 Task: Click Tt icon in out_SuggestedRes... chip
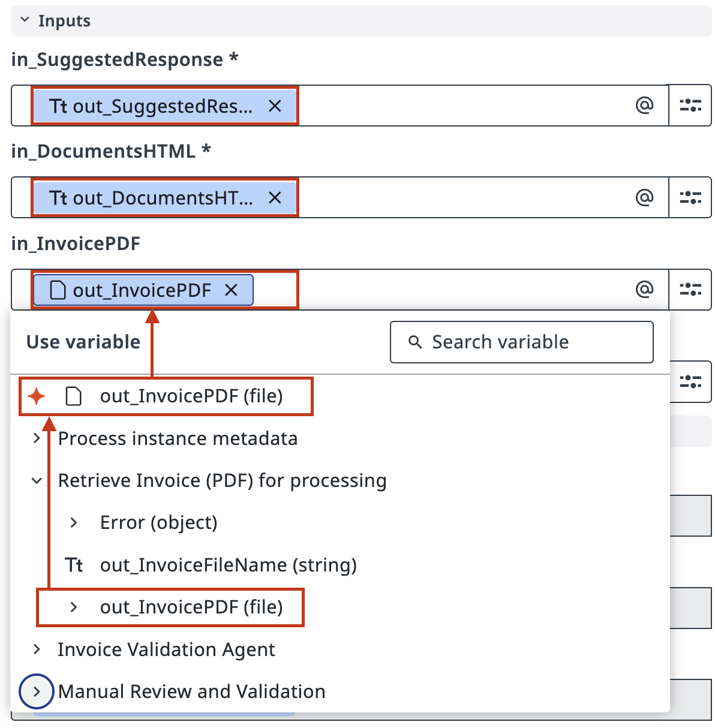coord(58,106)
